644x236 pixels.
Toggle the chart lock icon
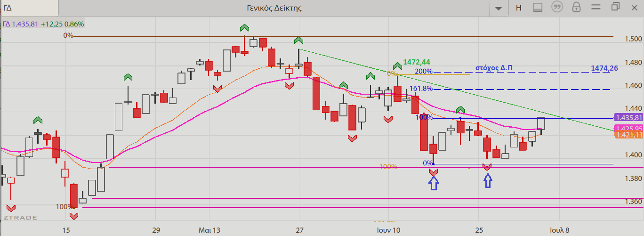click(x=576, y=7)
